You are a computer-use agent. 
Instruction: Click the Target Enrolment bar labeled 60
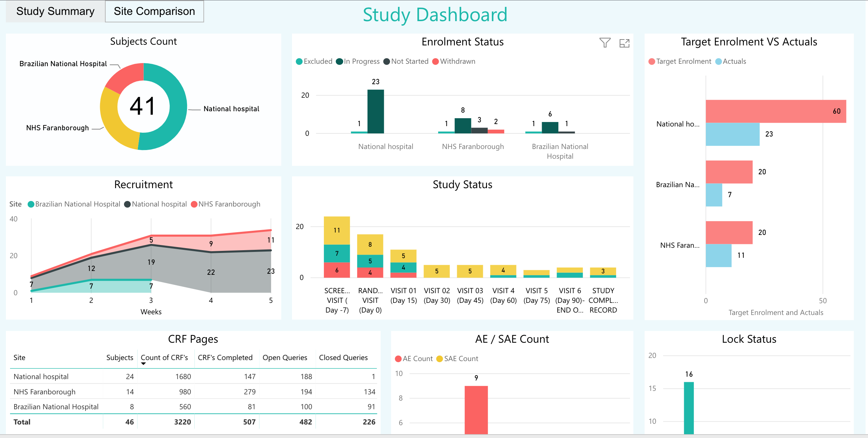tap(776, 111)
